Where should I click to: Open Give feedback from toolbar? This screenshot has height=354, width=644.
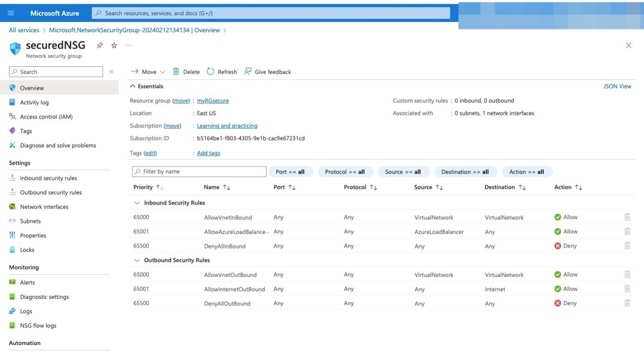coord(268,72)
